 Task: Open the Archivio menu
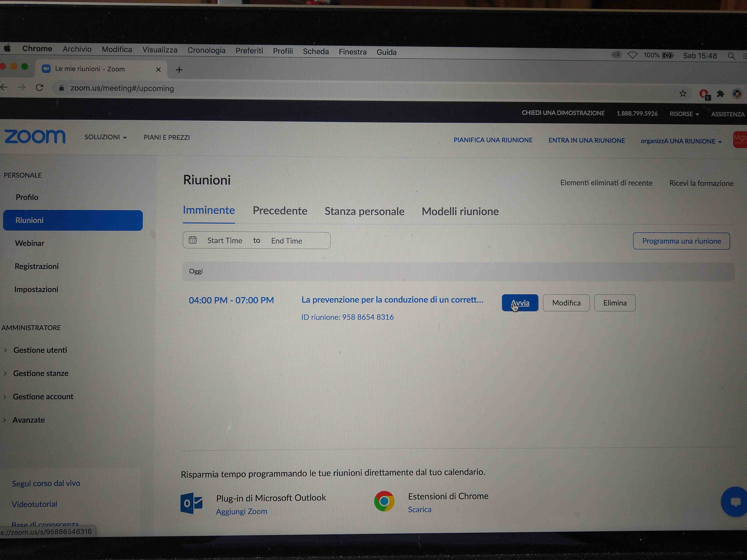tap(77, 49)
